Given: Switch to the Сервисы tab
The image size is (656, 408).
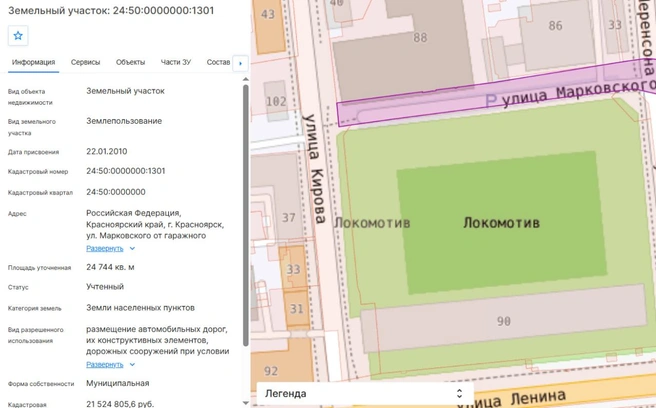Looking at the screenshot, I should coord(85,62).
